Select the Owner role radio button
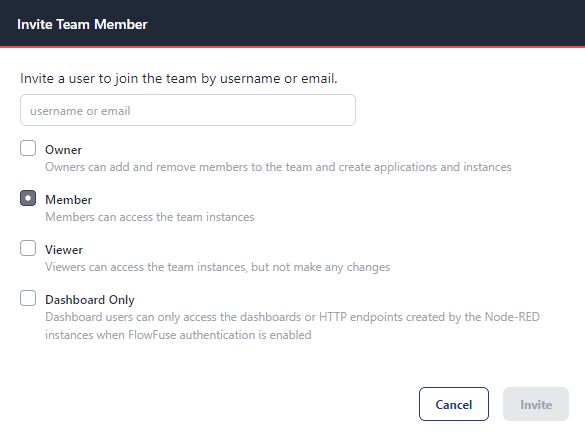Viewport: 585px width, 438px height. click(x=28, y=148)
